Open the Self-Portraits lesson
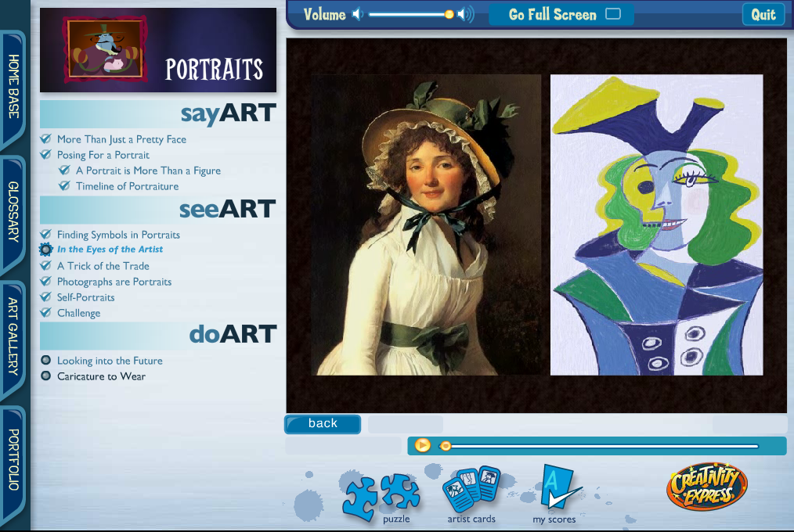 [85, 297]
